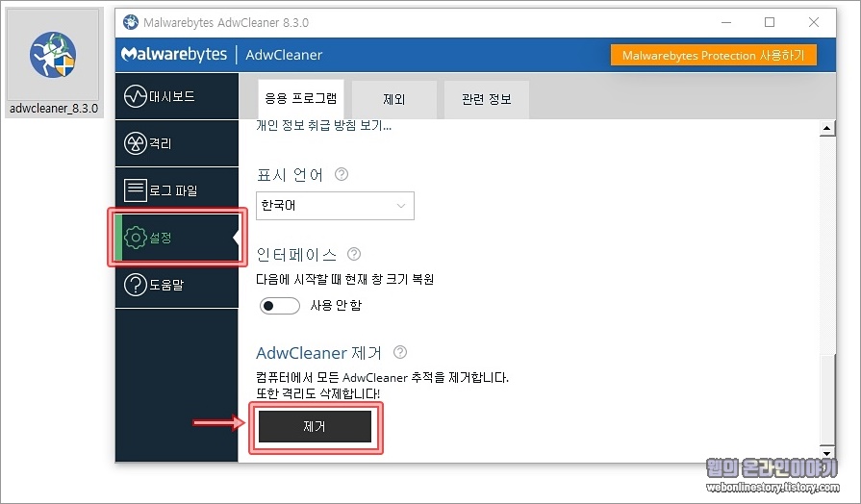861x504 pixels.
Task: Close the AdwCleaner window
Action: (814, 22)
